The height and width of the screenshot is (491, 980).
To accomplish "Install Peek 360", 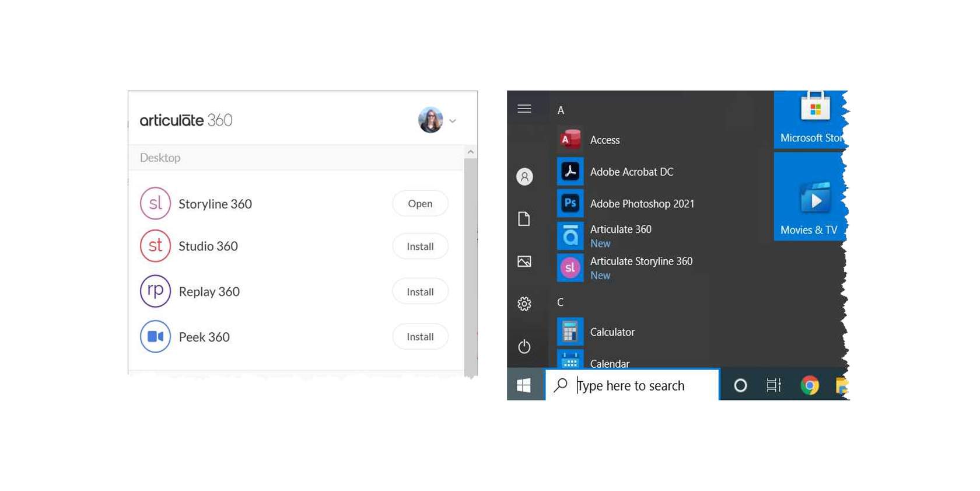I will pos(420,336).
